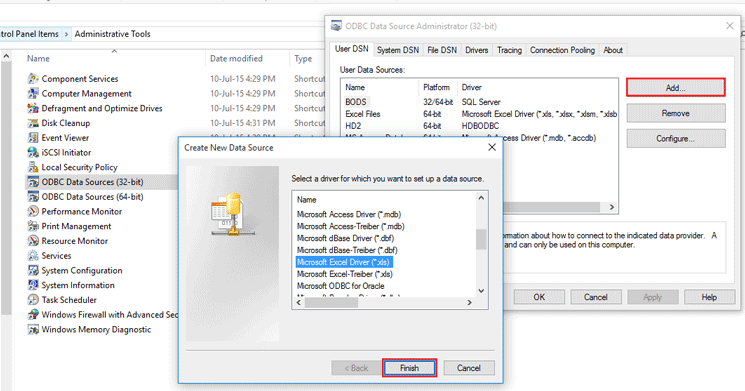
Task: Select the Windows Memory Diagnostic icon
Action: click(x=33, y=329)
